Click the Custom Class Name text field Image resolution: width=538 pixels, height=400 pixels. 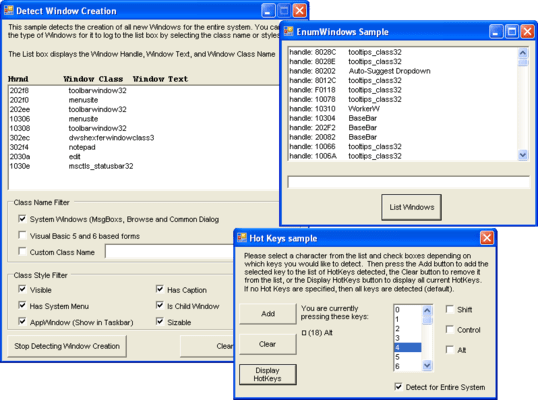(x=170, y=251)
